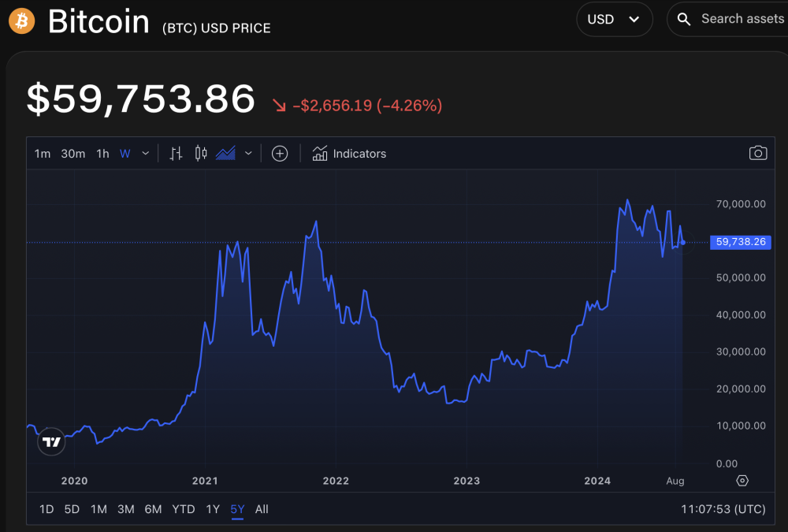Take a chart snapshot with camera icon
This screenshot has height=532, width=788.
click(x=757, y=153)
